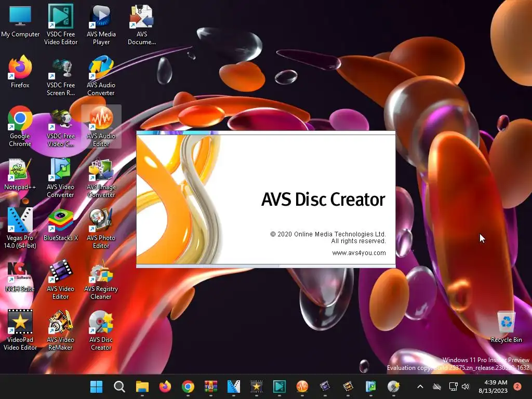Open File Explorer from the taskbar
The width and height of the screenshot is (532, 399).
(142, 387)
